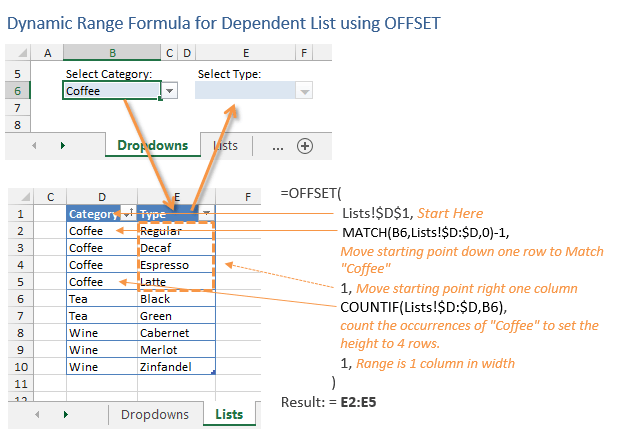Select the Zinfandel cell
The height and width of the screenshot is (437, 625).
pos(175,366)
